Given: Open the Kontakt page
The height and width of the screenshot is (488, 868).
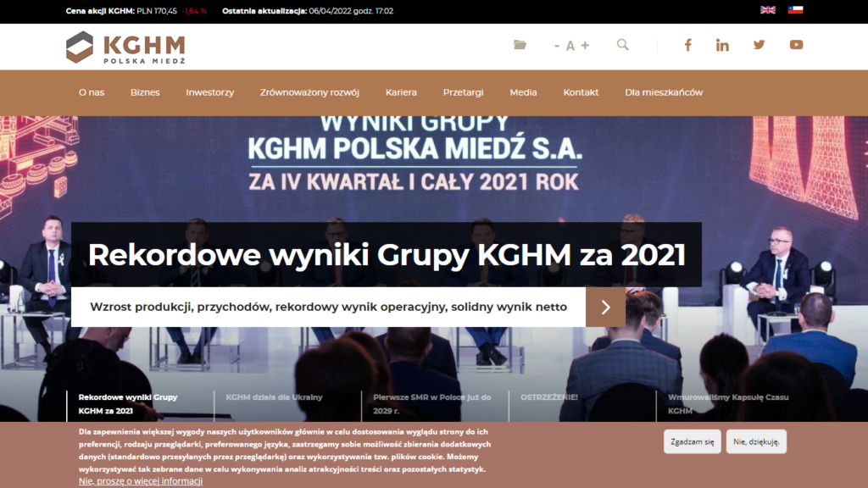Looking at the screenshot, I should point(581,92).
